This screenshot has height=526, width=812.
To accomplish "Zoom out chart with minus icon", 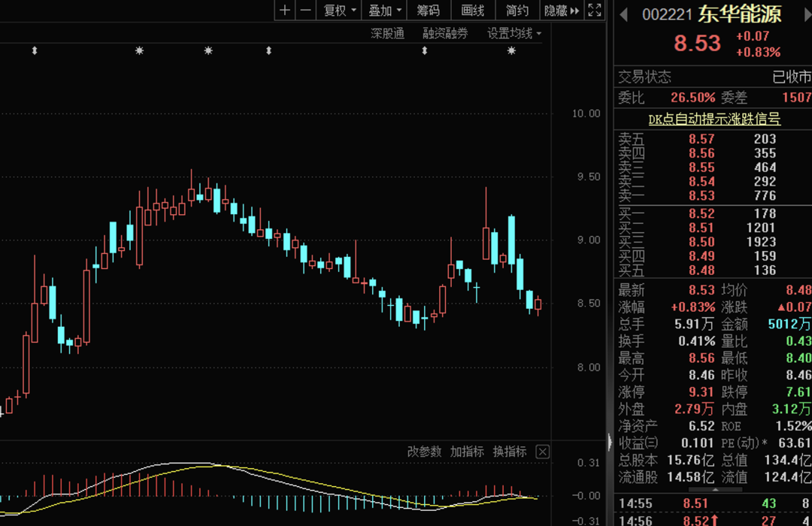I will [306, 11].
